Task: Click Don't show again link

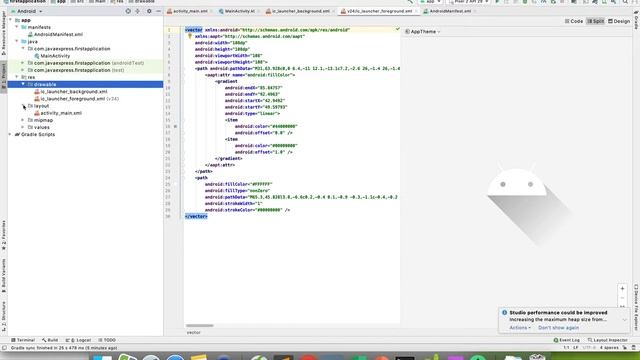Action: (558, 328)
